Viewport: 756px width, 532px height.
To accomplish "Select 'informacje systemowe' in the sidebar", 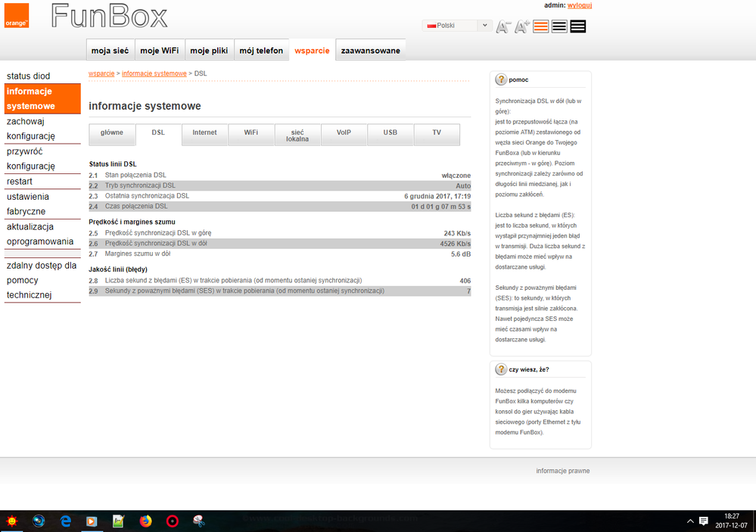I will pos(42,98).
